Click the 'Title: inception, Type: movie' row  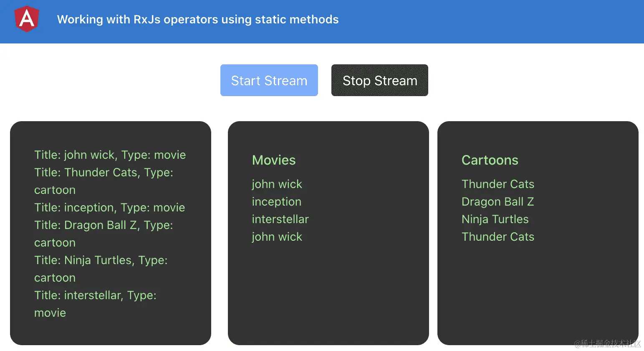tap(110, 208)
